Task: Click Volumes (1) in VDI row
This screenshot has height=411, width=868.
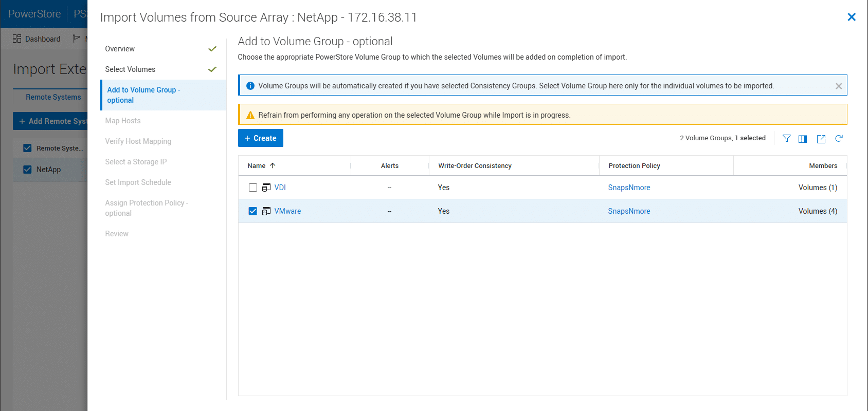Action: click(818, 188)
